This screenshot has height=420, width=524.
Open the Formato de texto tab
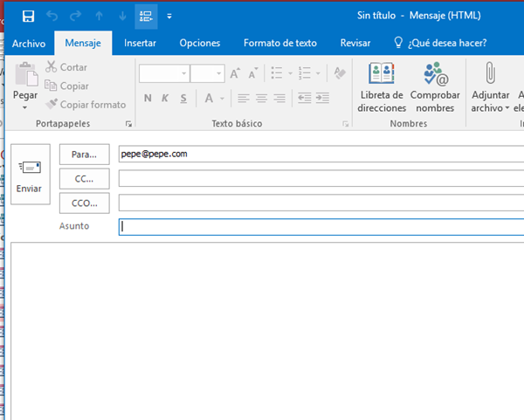point(279,43)
